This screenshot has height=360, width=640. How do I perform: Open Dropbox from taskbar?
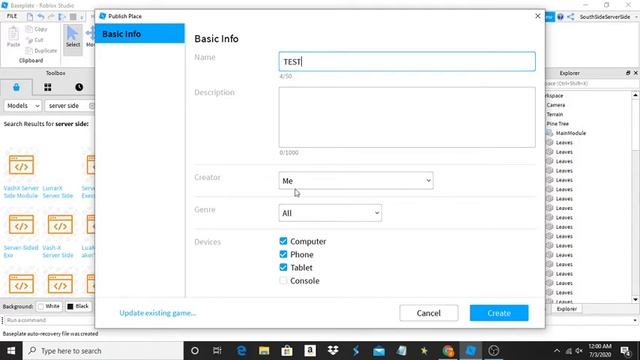pyautogui.click(x=333, y=351)
